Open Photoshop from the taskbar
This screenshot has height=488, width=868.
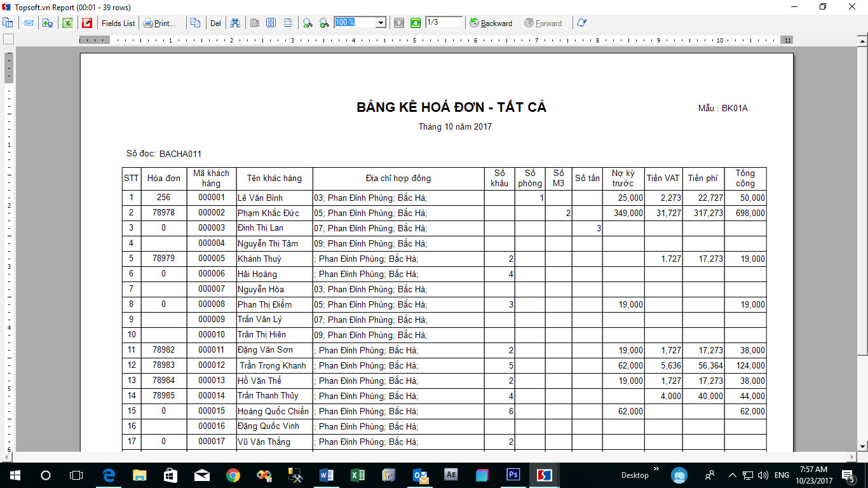coord(513,475)
